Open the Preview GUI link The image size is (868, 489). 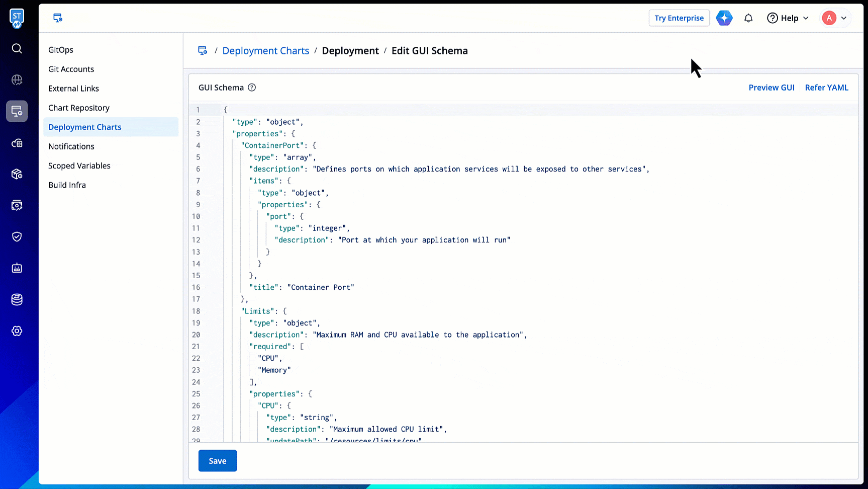coord(771,88)
